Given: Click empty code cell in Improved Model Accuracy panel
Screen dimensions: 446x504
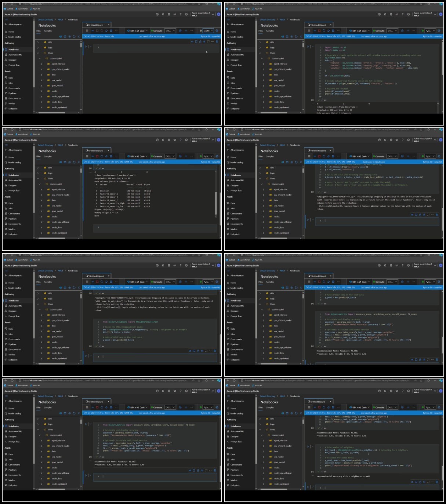Looking at the screenshot, I should (x=377, y=488).
